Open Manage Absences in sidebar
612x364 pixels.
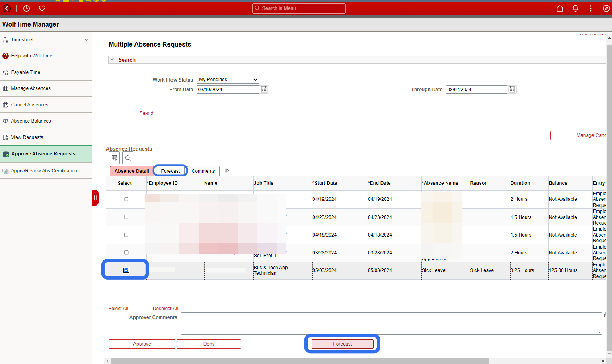pos(46,88)
